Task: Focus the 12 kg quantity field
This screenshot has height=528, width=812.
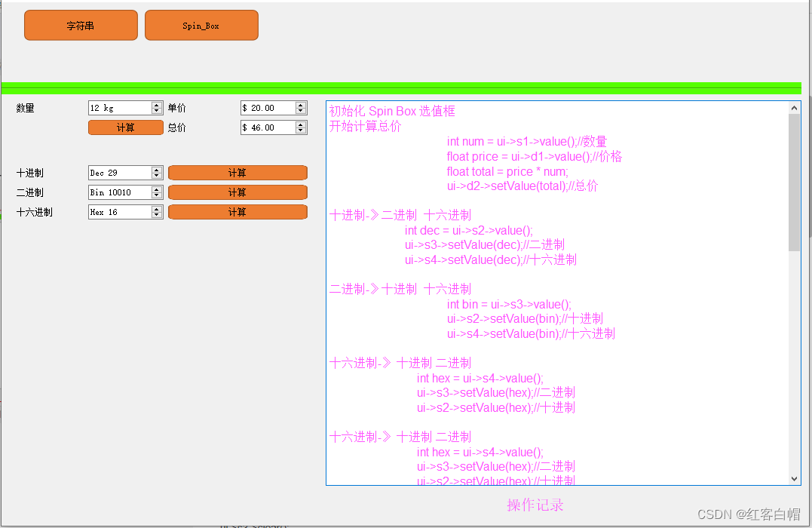Action: click(120, 108)
